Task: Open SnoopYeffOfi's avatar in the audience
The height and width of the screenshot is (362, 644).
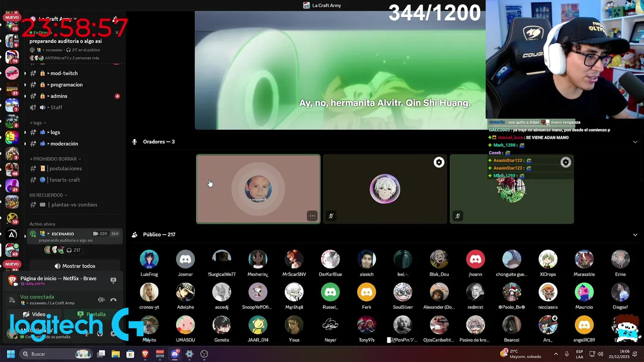Action: click(258, 292)
